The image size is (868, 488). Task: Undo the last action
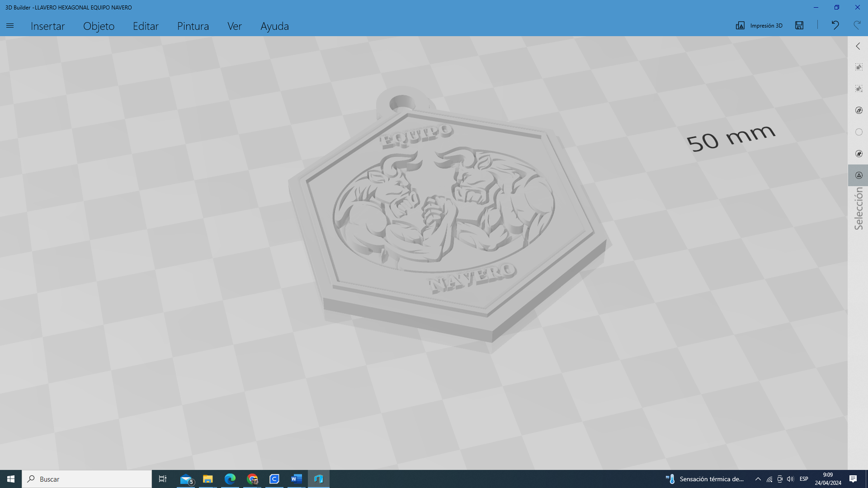click(835, 25)
